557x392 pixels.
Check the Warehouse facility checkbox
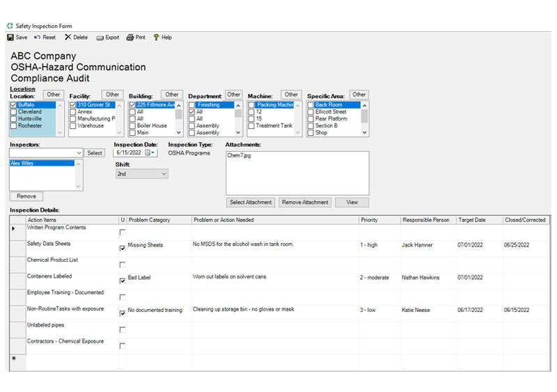pos(73,126)
